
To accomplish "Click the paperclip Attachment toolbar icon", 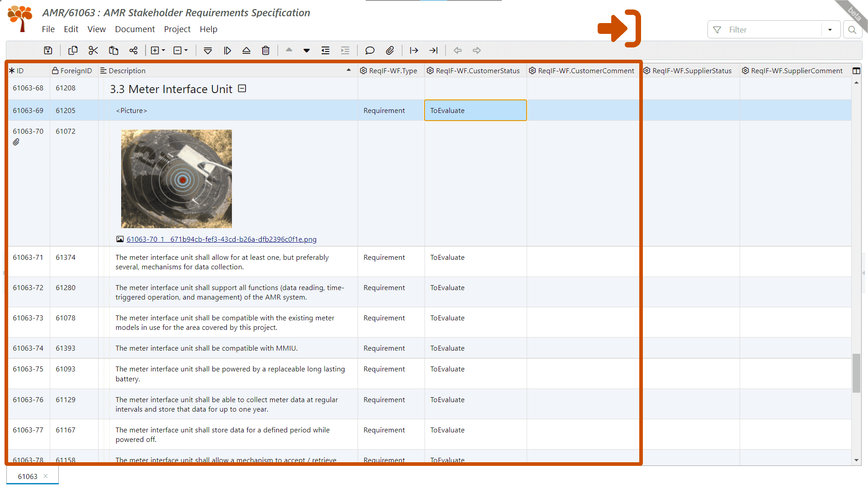I will tap(390, 51).
